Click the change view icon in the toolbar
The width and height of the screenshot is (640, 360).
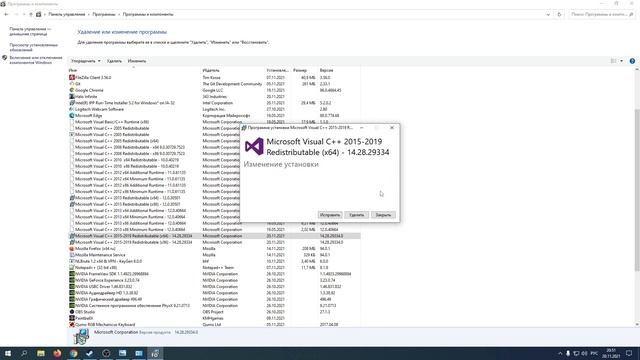613,61
